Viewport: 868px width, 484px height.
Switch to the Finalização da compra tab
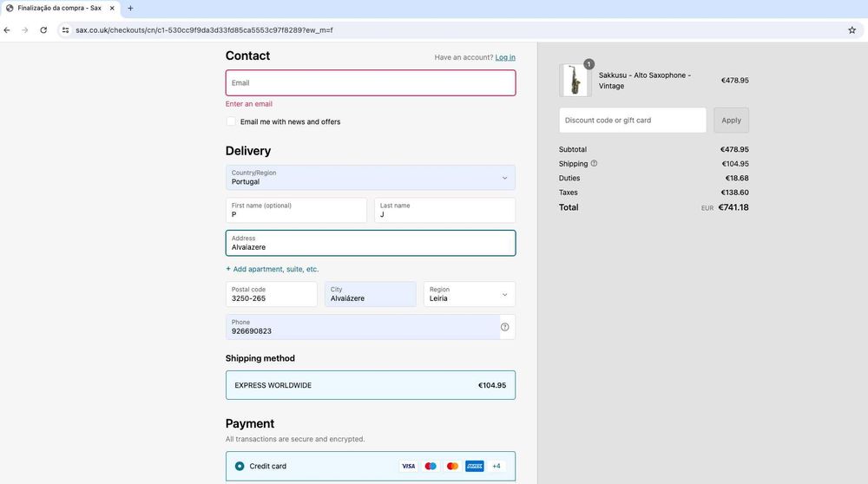tap(59, 8)
